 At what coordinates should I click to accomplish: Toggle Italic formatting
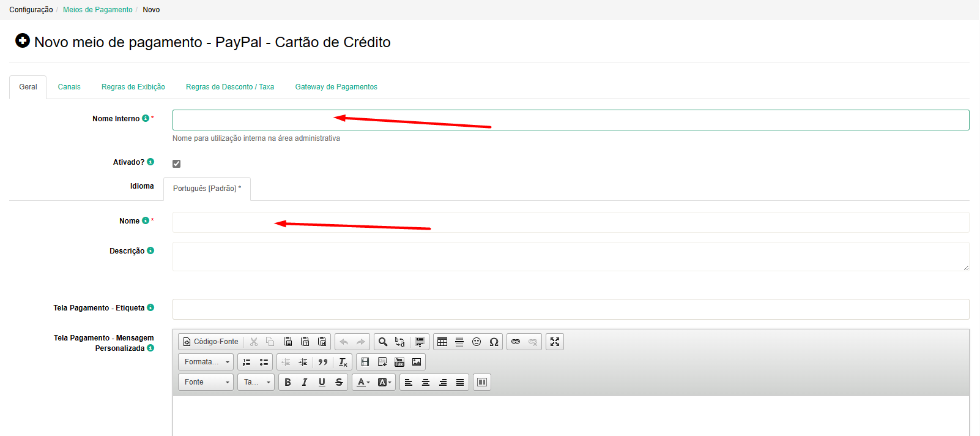[x=305, y=382]
